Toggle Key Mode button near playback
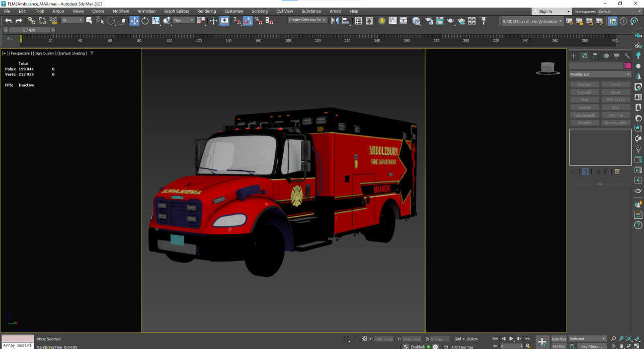Image resolution: width=644 pixels, height=349 pixels. tap(495, 346)
